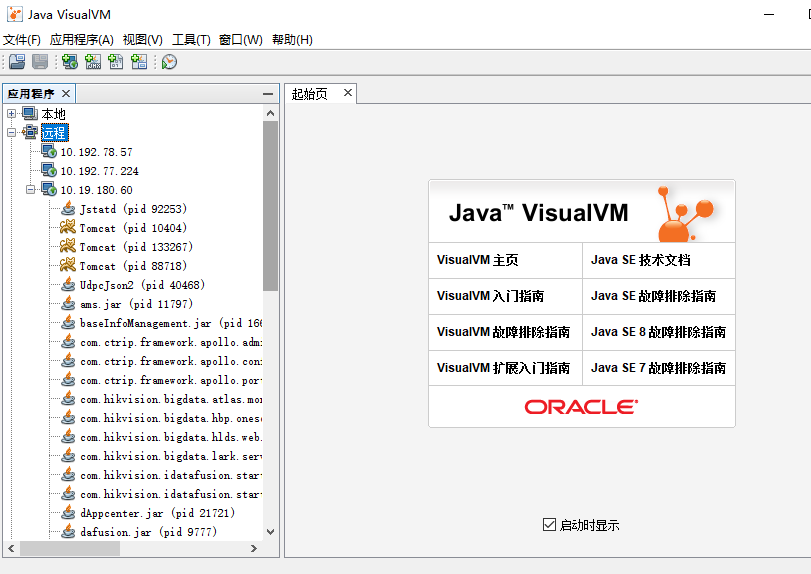The height and width of the screenshot is (574, 811).
Task: Click the Java icon beside baseInfoManagement.jar
Action: [x=68, y=323]
